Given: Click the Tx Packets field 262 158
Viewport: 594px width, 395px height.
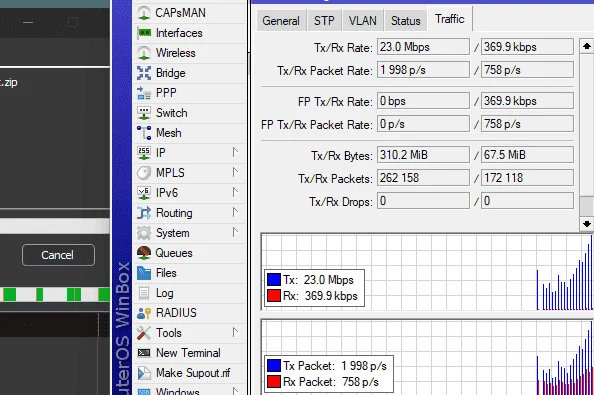Looking at the screenshot, I should coord(423,178).
